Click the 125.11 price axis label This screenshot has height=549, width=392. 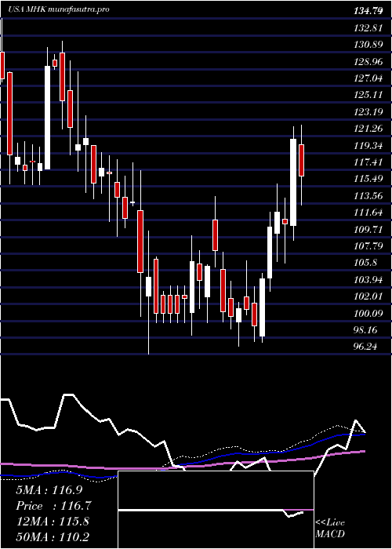coord(368,95)
